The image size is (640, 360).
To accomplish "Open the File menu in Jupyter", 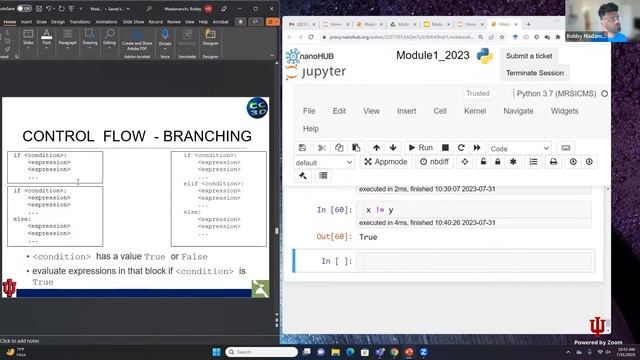I will click(309, 111).
